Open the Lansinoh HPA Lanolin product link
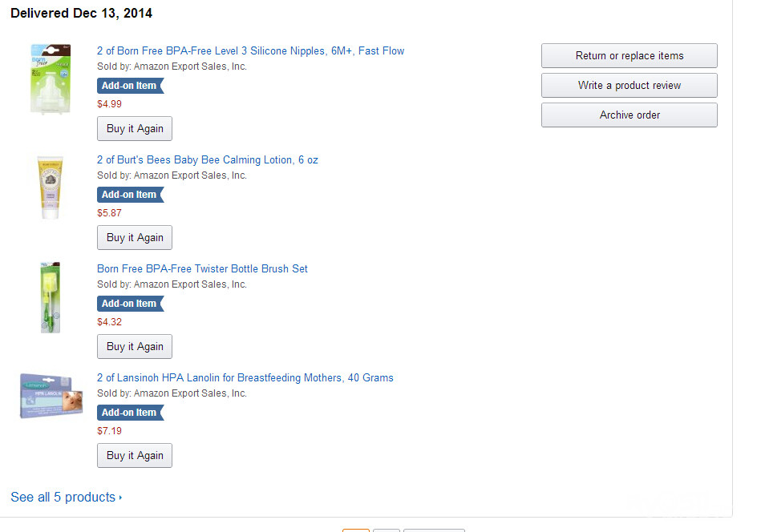757x532 pixels. point(245,378)
